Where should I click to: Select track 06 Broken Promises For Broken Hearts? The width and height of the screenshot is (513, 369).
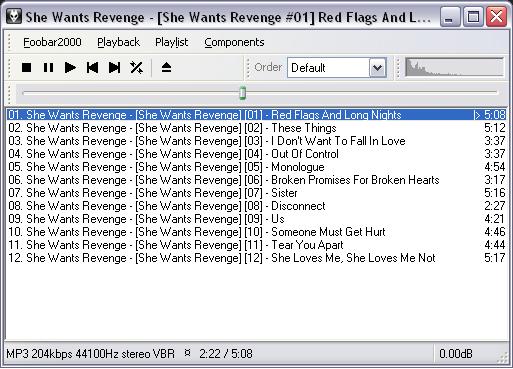(x=257, y=180)
